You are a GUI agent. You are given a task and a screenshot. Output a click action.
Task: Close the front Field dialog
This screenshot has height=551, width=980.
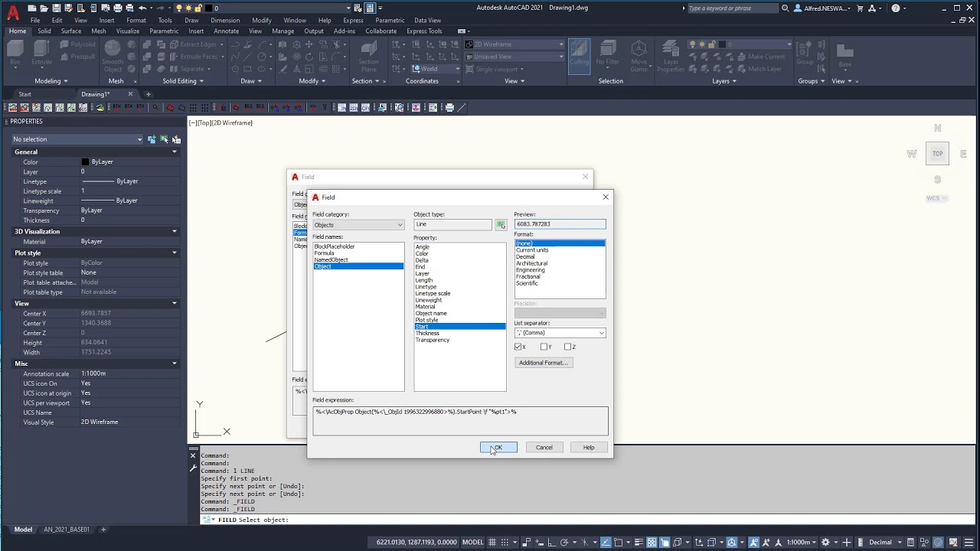tap(606, 197)
